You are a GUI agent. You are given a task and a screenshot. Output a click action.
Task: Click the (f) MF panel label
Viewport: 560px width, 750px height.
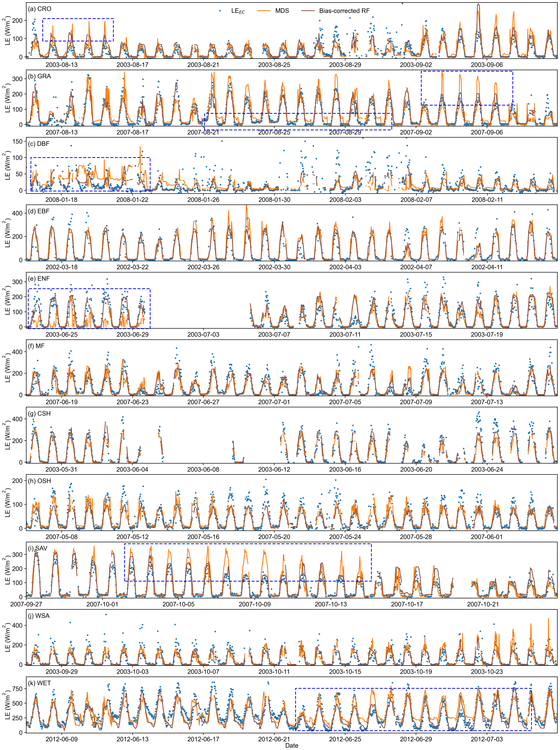(x=36, y=346)
